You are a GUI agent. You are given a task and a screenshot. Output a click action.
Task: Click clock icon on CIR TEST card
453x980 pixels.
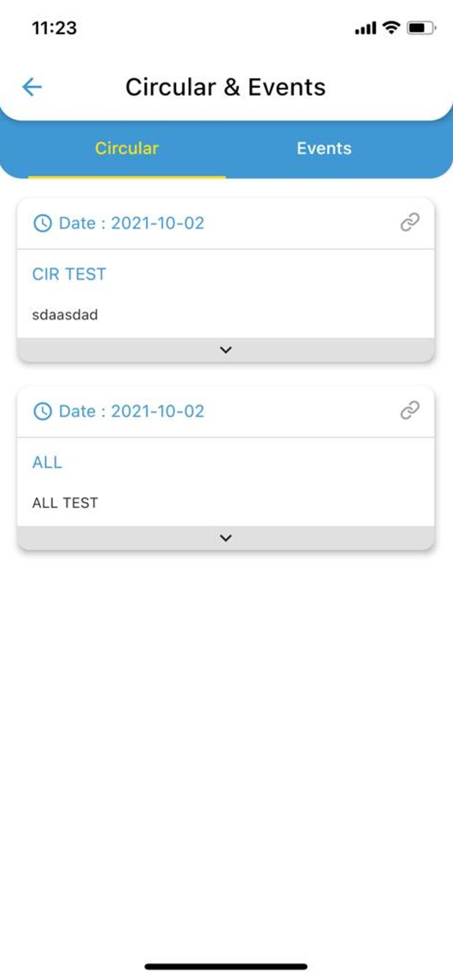point(43,223)
